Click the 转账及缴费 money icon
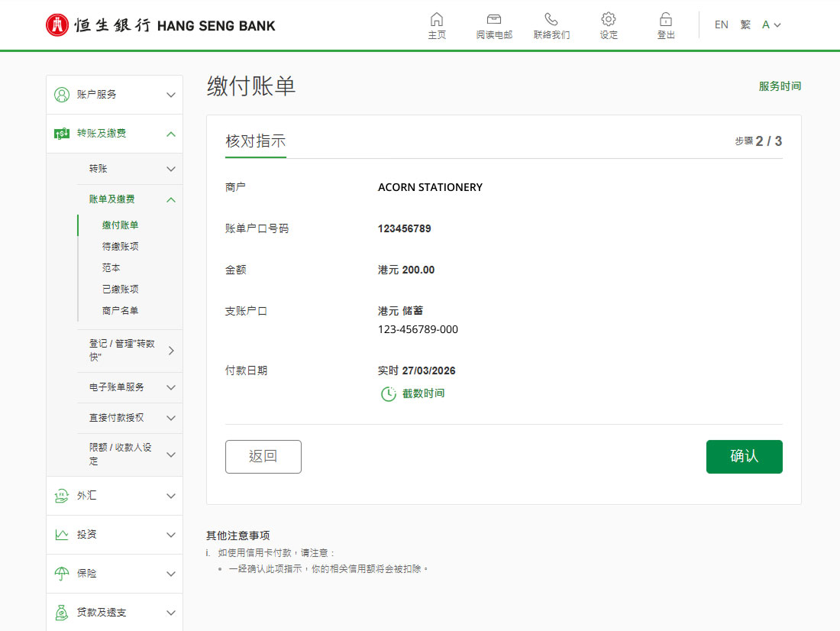This screenshot has width=840, height=631. point(62,134)
